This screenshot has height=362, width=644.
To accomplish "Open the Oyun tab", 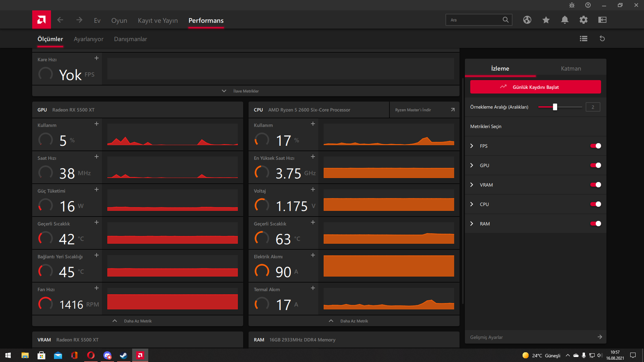I will coord(119,20).
